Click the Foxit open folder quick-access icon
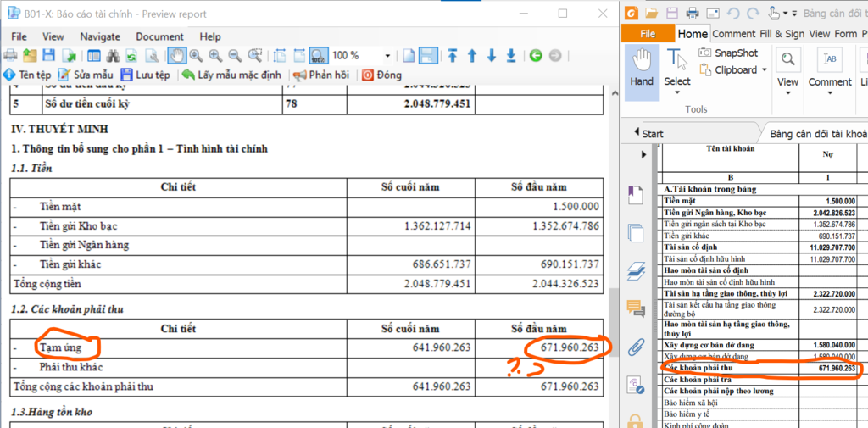This screenshot has width=868, height=428. [652, 13]
